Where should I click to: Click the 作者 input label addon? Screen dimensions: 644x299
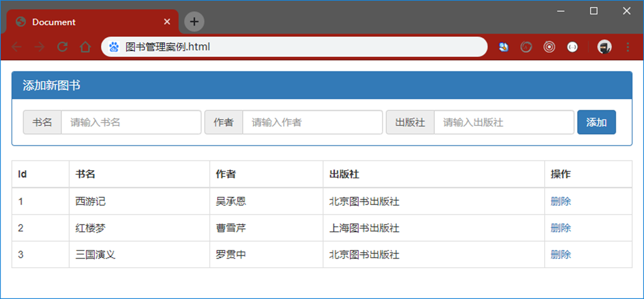tap(224, 123)
